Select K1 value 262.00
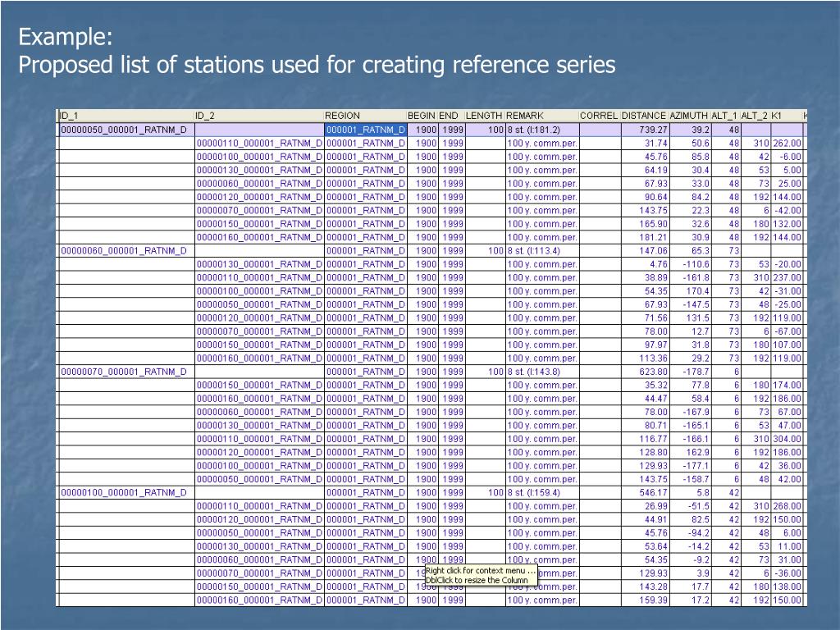This screenshot has width=840, height=630. click(x=787, y=143)
